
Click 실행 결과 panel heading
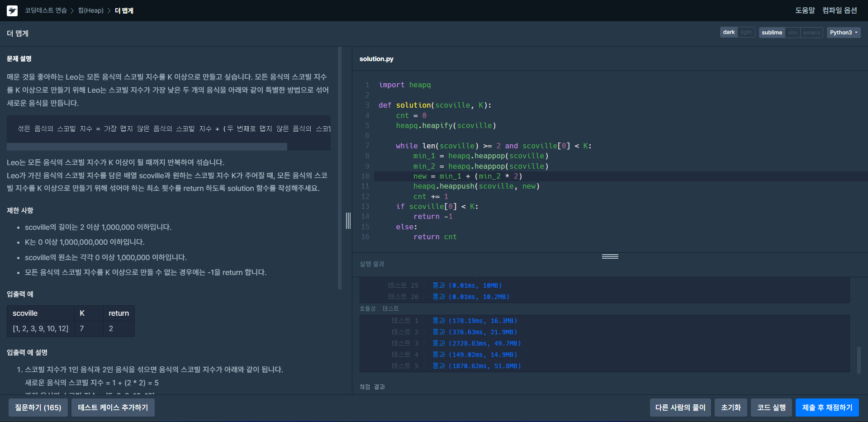pyautogui.click(x=372, y=264)
